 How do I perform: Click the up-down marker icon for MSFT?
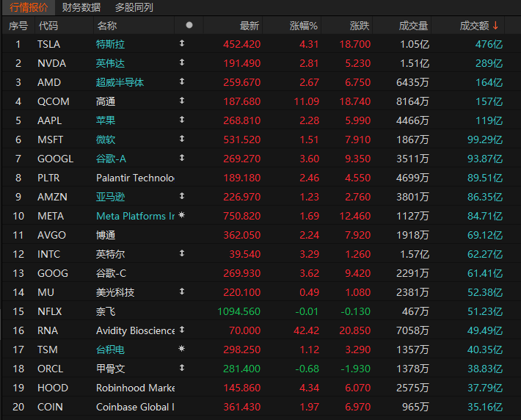coord(182,139)
